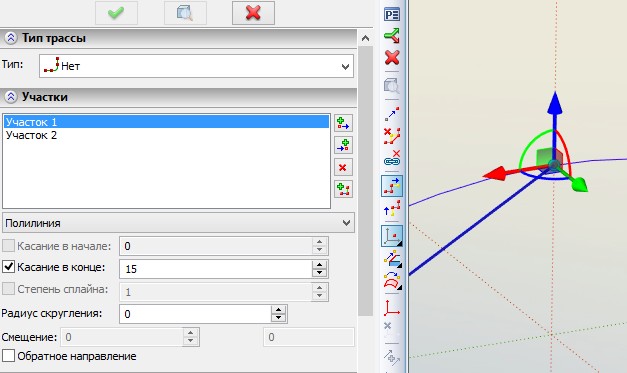Confirm with the green checkmark button
The image size is (627, 373).
click(116, 13)
